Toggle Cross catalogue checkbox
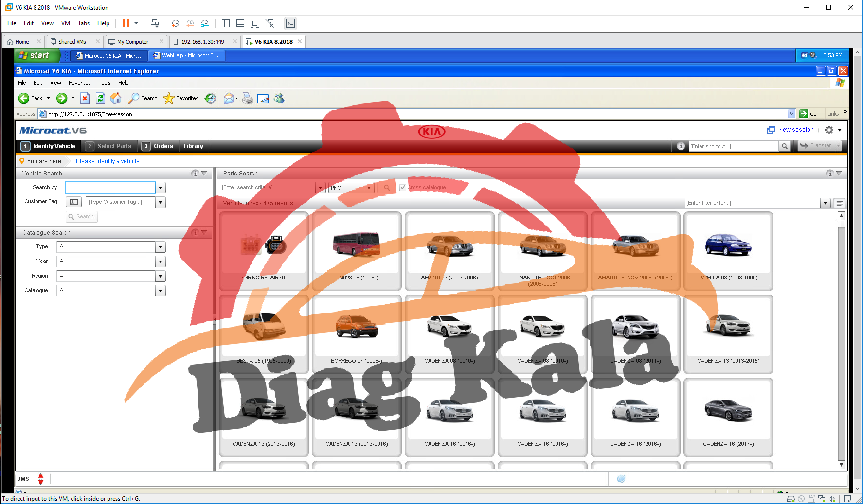The width and height of the screenshot is (863, 504). pyautogui.click(x=403, y=188)
